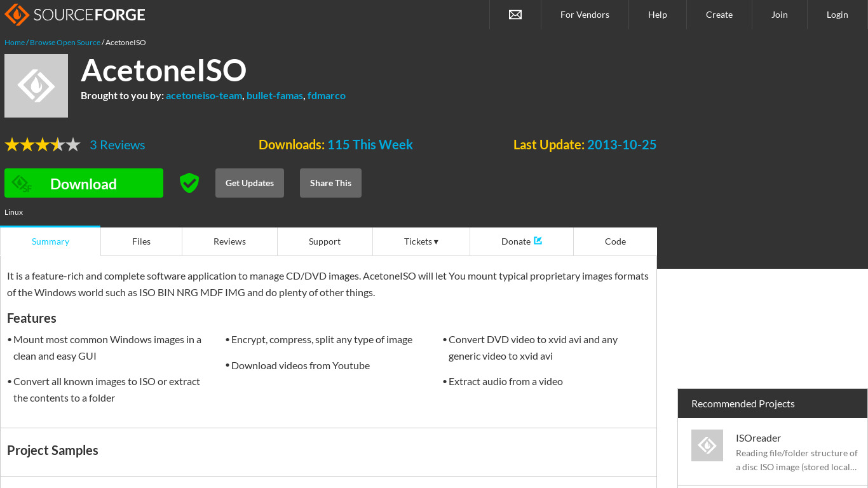Click 'Extract audio from a video' text
The image size is (868, 488).
[x=506, y=381]
